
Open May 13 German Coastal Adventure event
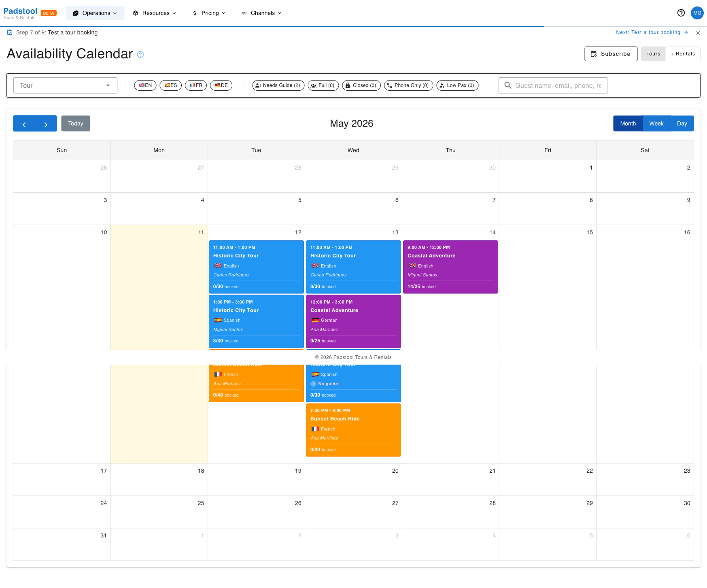(x=353, y=321)
